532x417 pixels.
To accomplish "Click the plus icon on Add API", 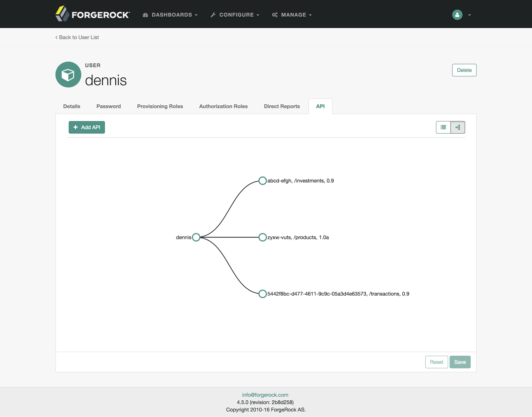I will pos(76,127).
